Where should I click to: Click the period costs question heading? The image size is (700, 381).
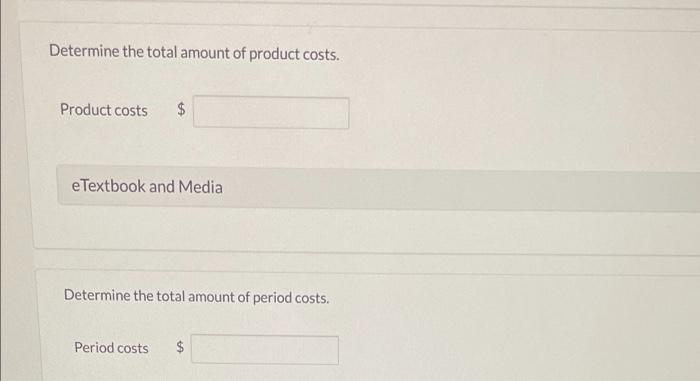(196, 297)
